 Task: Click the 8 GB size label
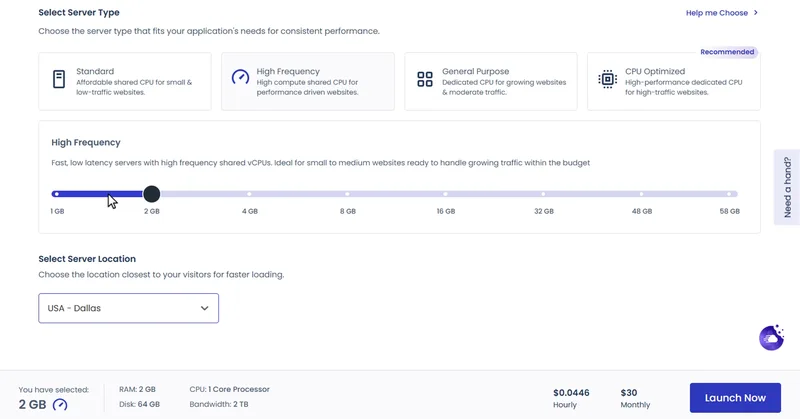(x=347, y=211)
